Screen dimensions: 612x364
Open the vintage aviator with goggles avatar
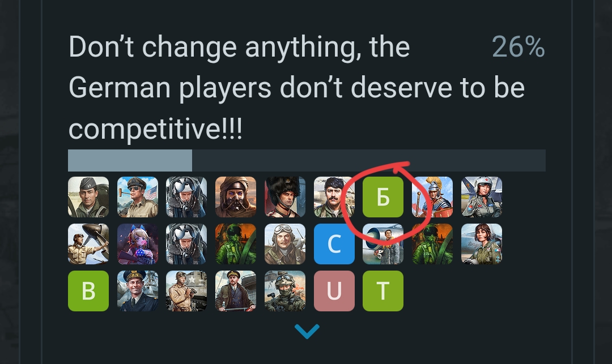click(285, 244)
